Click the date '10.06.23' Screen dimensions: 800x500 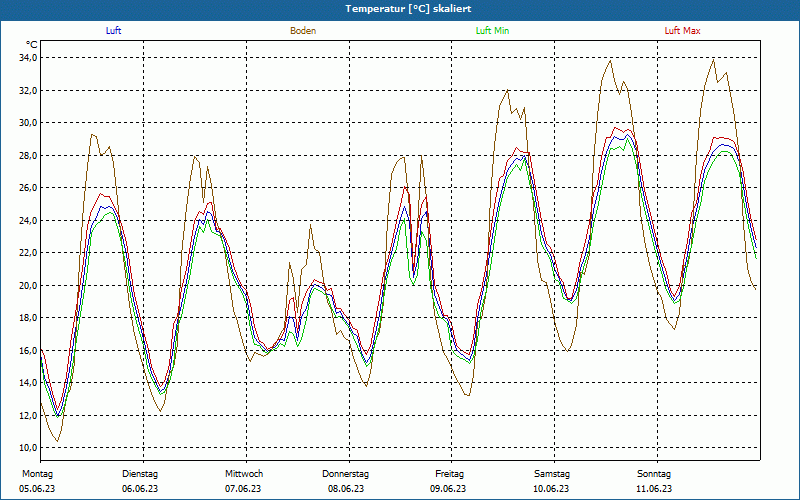pos(551,489)
